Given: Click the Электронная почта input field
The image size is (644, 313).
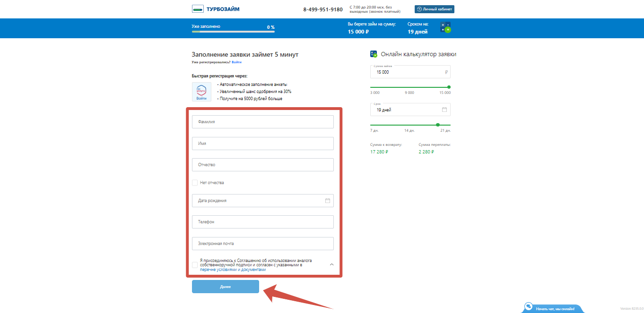Looking at the screenshot, I should [262, 244].
